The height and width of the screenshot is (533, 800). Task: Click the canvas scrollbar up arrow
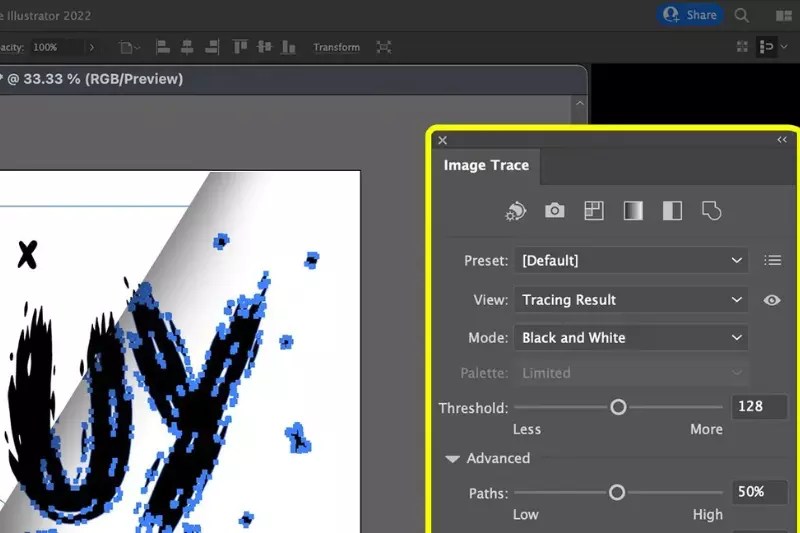tap(580, 104)
